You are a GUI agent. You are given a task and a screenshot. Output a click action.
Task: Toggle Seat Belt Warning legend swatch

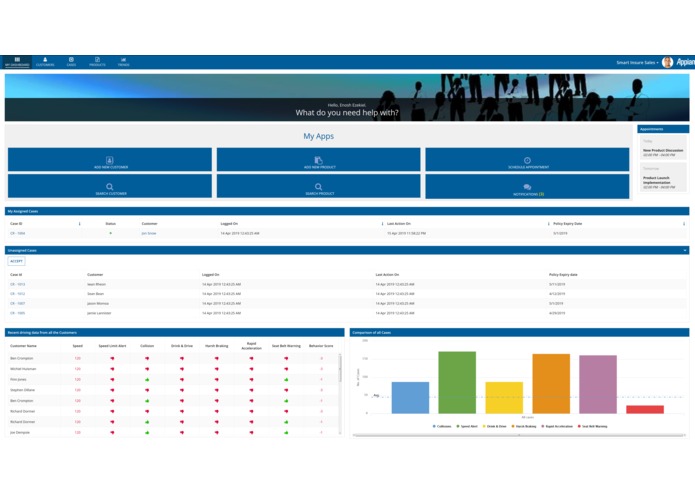tap(579, 426)
